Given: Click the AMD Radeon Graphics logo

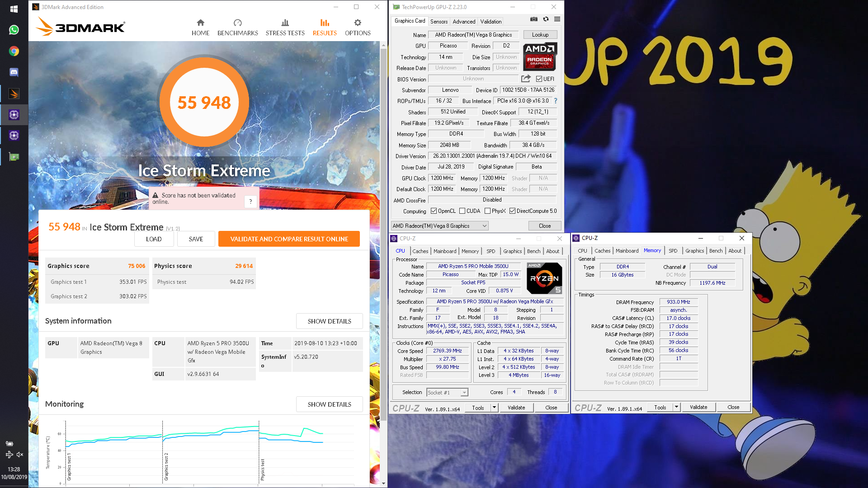Looking at the screenshot, I should [x=540, y=56].
